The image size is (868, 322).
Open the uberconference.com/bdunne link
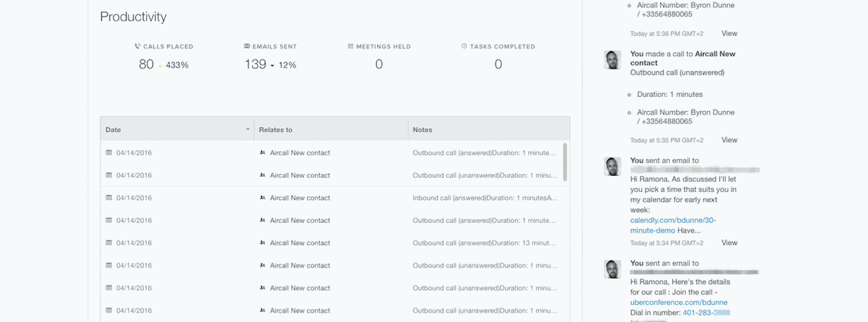[679, 302]
